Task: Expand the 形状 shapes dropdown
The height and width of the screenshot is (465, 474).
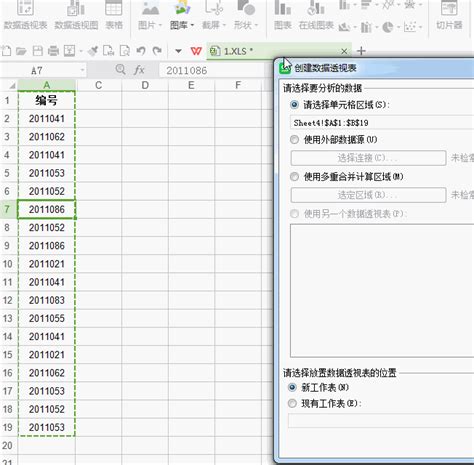Action: 256,25
